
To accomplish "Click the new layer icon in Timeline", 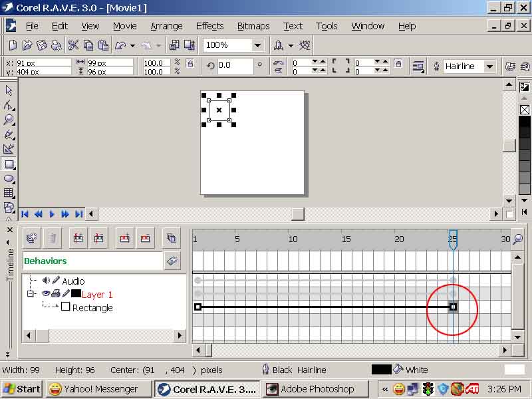I will (x=31, y=238).
